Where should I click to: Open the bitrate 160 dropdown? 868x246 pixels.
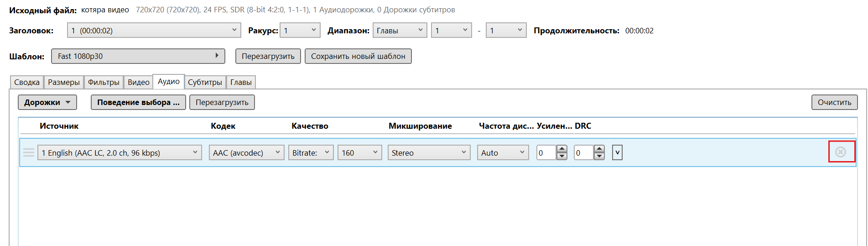click(x=359, y=152)
